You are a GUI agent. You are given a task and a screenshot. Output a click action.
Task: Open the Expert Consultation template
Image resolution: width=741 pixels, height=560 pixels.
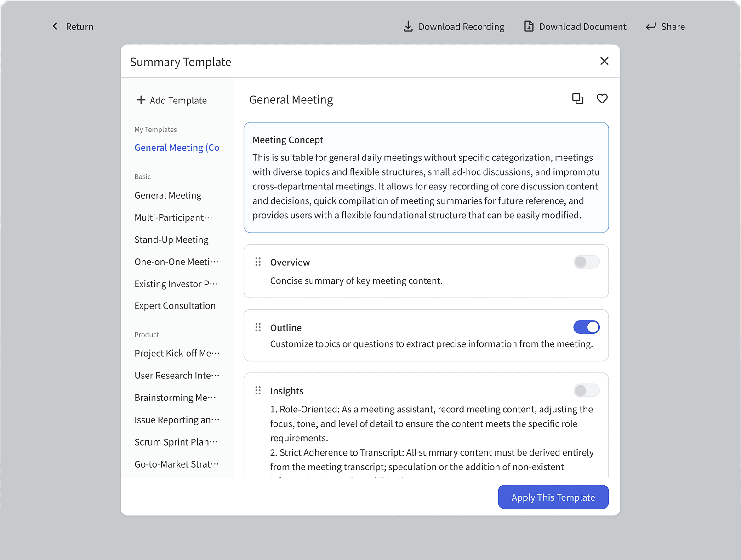pyautogui.click(x=175, y=306)
